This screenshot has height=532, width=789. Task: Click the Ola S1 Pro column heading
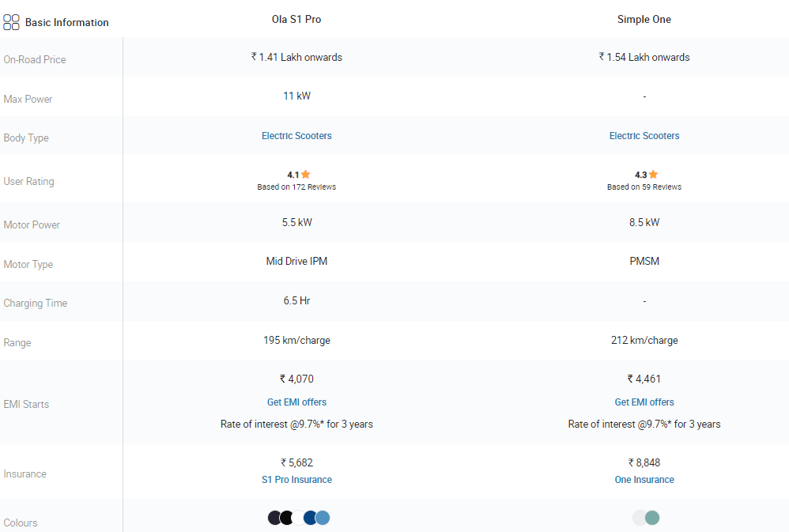click(x=296, y=19)
